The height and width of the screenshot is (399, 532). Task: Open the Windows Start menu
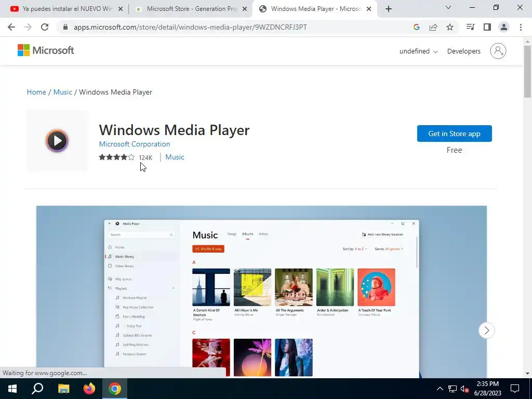12,389
